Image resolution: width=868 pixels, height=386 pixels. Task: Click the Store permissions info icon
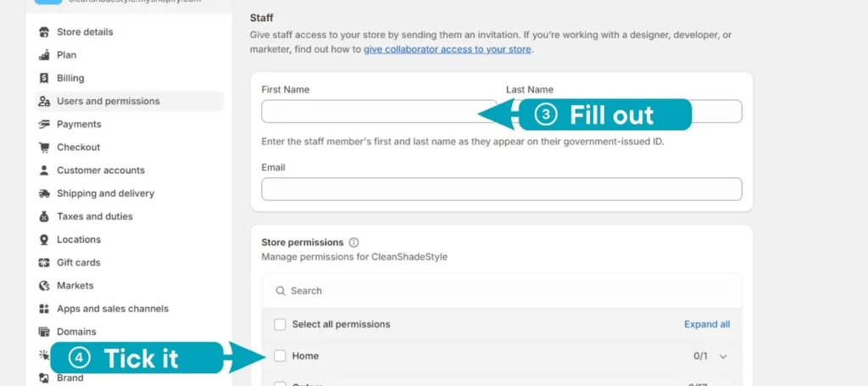pyautogui.click(x=354, y=243)
